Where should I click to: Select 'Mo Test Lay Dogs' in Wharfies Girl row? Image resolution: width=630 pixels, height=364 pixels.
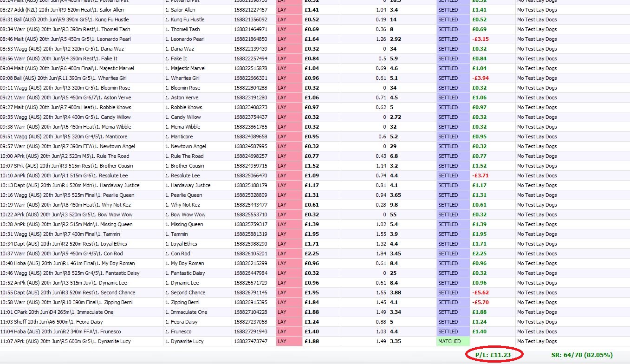tap(537, 78)
